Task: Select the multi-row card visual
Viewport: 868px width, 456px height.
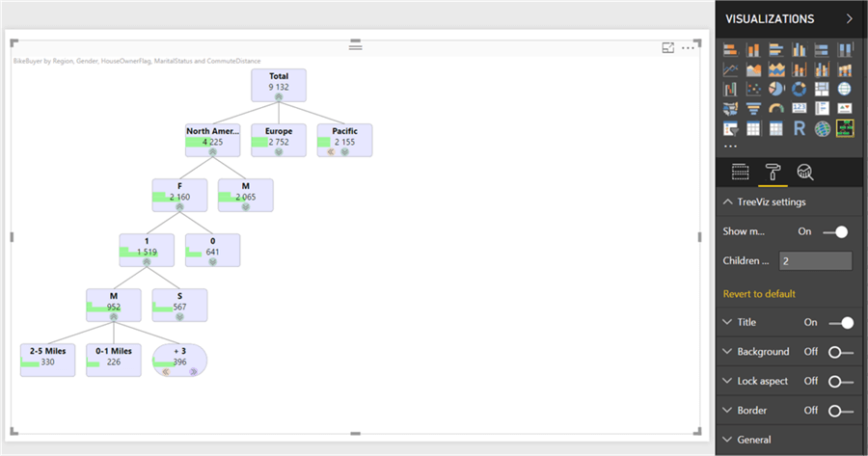Action: [822, 109]
